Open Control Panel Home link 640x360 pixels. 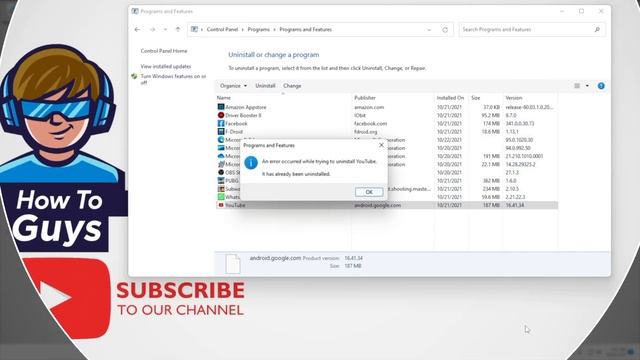(x=164, y=51)
